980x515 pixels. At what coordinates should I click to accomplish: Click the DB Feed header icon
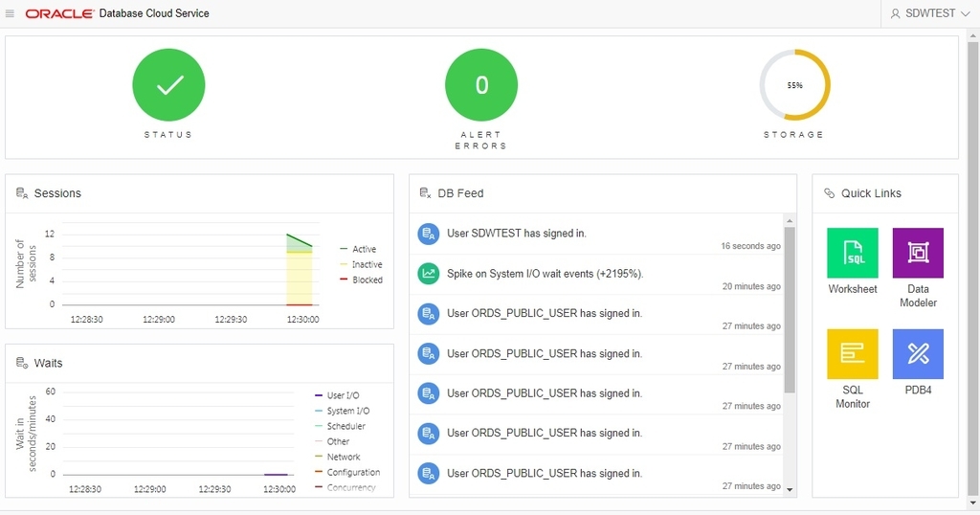point(426,193)
